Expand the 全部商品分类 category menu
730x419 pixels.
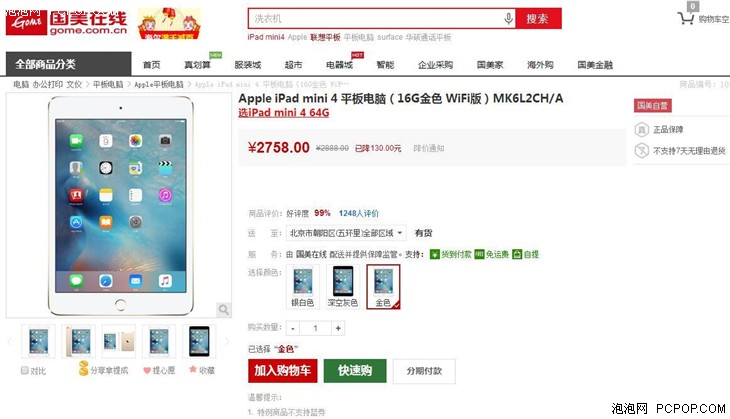tap(68, 64)
